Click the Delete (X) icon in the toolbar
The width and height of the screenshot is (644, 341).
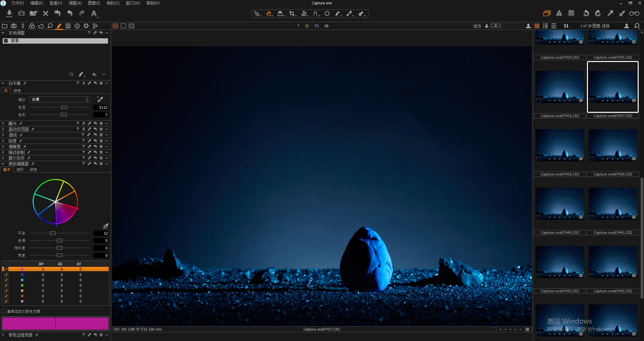46,13
